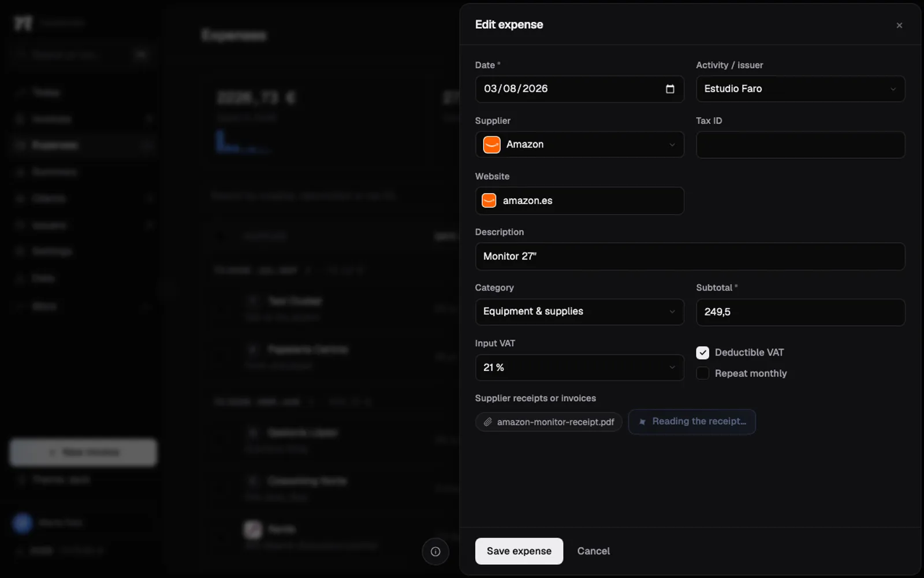Click the Deductible VAT label
The height and width of the screenshot is (578, 924).
[x=749, y=353]
